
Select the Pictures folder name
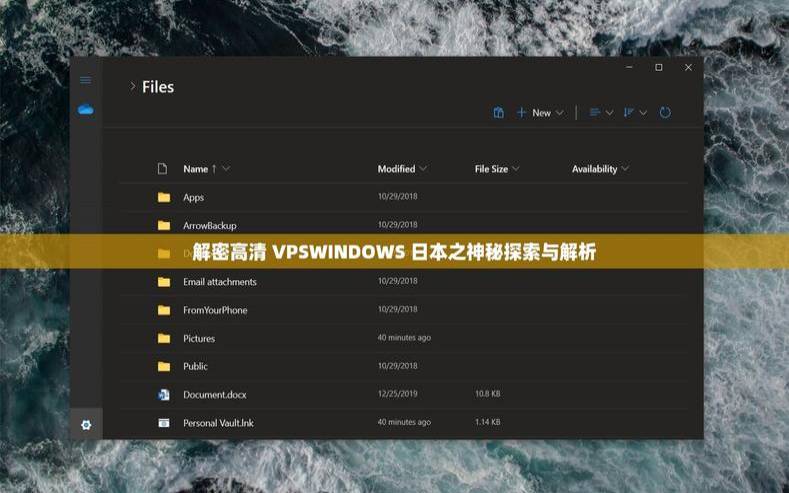199,339
